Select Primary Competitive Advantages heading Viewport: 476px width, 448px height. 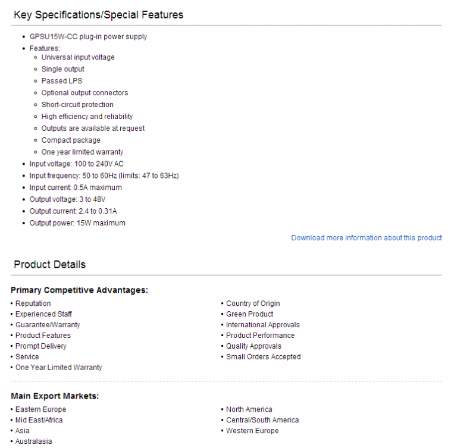coord(79,290)
